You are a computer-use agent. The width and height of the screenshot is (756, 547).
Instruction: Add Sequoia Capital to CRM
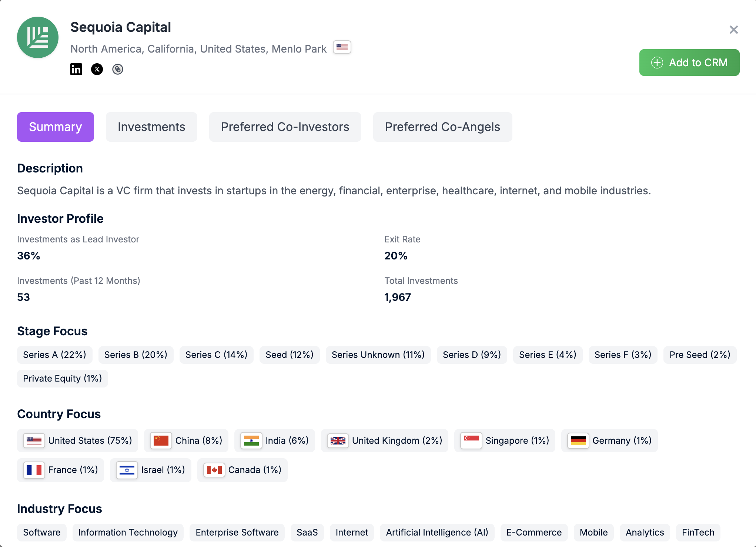coord(689,63)
